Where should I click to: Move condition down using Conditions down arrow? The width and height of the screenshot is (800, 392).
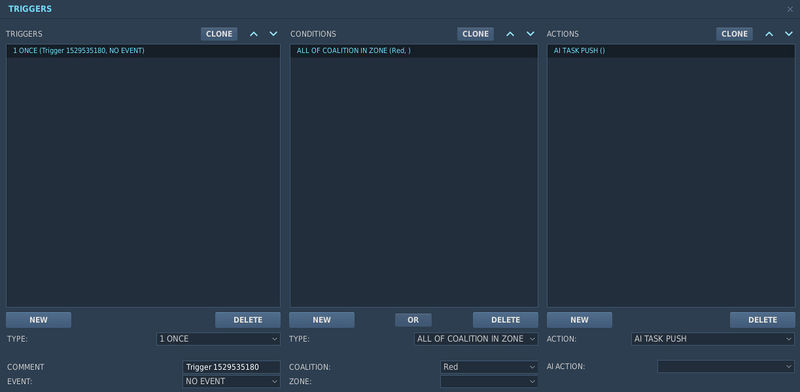[531, 34]
